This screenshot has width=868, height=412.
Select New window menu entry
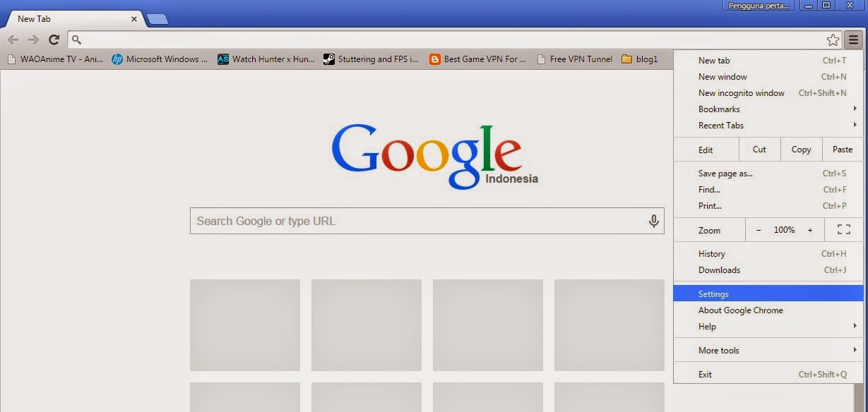[x=768, y=77]
